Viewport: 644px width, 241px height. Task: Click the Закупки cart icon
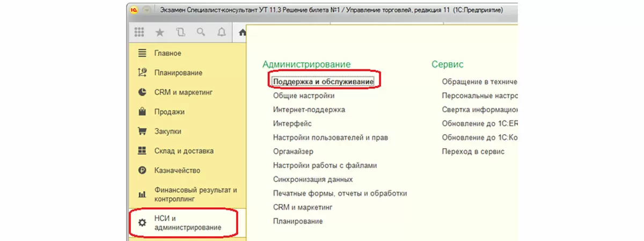pyautogui.click(x=142, y=131)
